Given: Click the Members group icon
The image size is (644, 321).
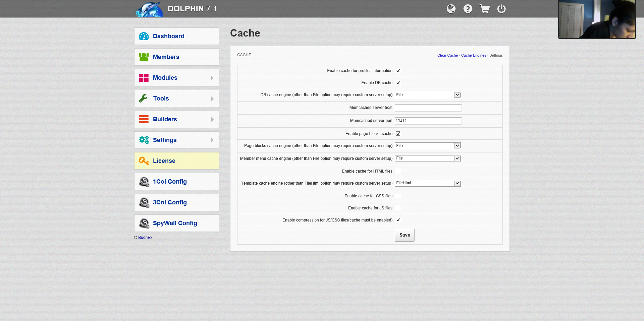Looking at the screenshot, I should point(144,57).
